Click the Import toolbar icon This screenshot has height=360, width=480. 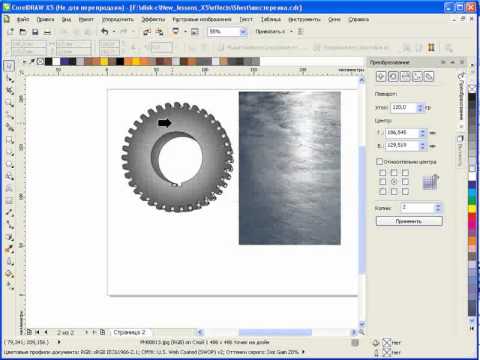tap(147, 32)
